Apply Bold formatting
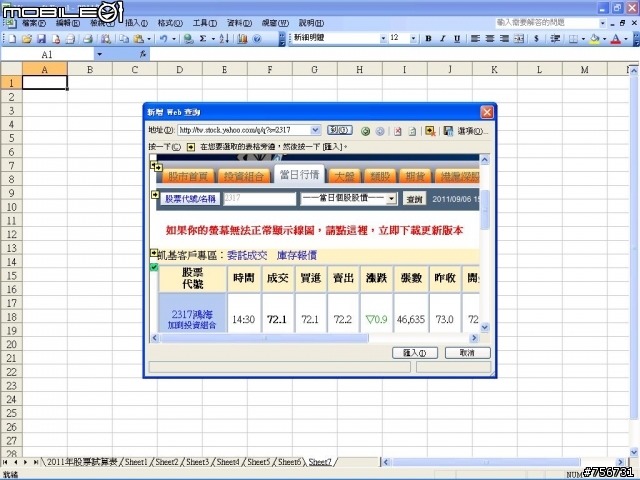The width and height of the screenshot is (640, 480). point(428,38)
